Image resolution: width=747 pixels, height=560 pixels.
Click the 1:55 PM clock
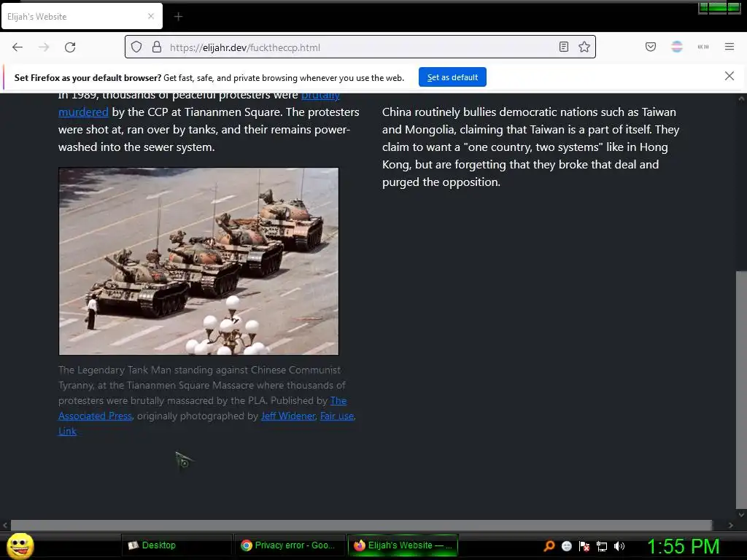pyautogui.click(x=683, y=546)
